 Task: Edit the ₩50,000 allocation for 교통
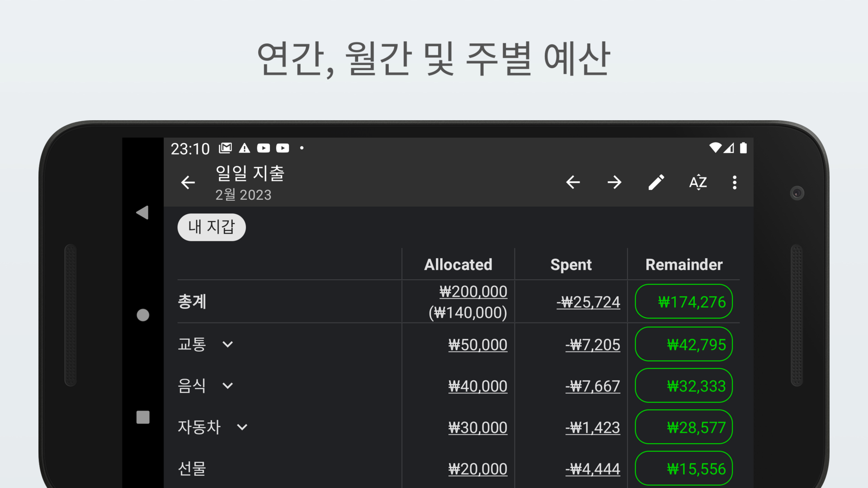[477, 345]
